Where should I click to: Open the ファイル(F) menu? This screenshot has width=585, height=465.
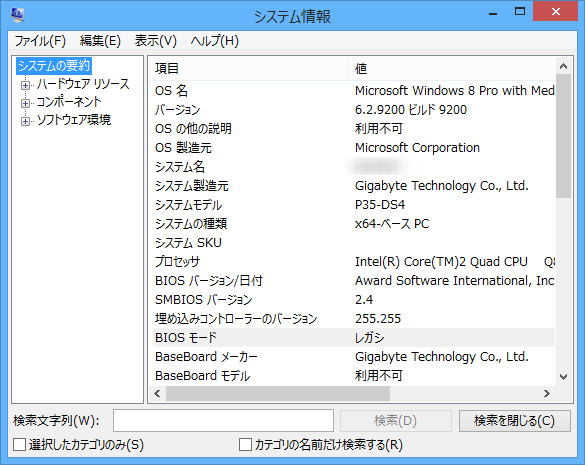click(40, 41)
